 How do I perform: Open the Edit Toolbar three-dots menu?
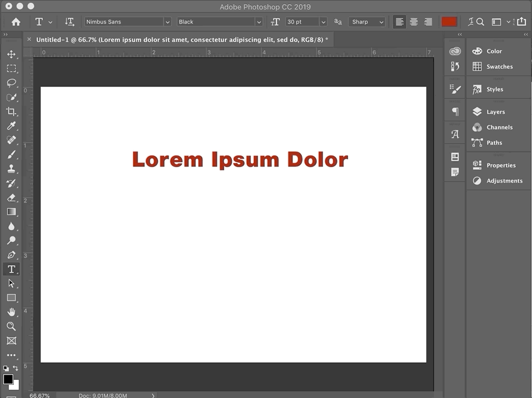tap(11, 355)
